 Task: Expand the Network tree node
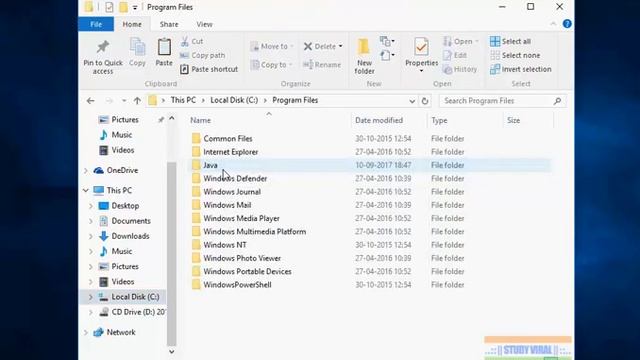coord(86,333)
